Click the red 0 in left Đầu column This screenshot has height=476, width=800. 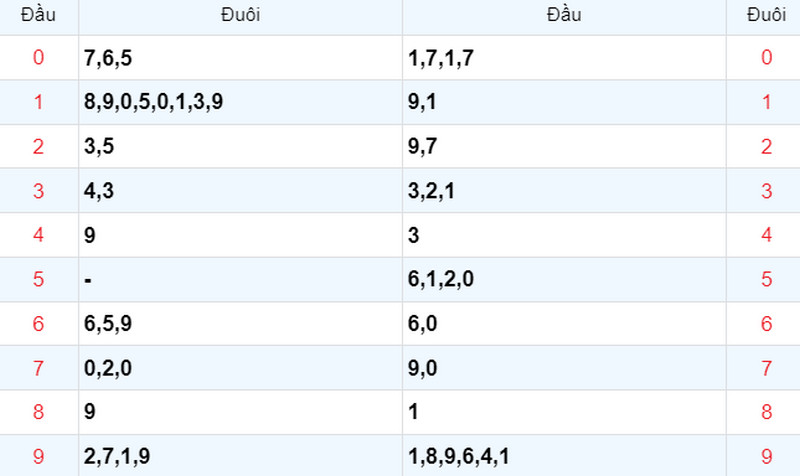pyautogui.click(x=38, y=58)
